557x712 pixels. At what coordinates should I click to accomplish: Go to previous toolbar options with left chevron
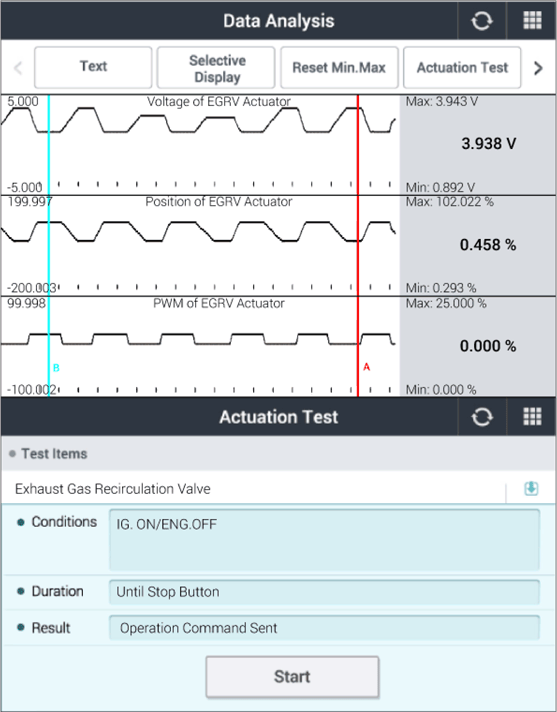pyautogui.click(x=18, y=68)
